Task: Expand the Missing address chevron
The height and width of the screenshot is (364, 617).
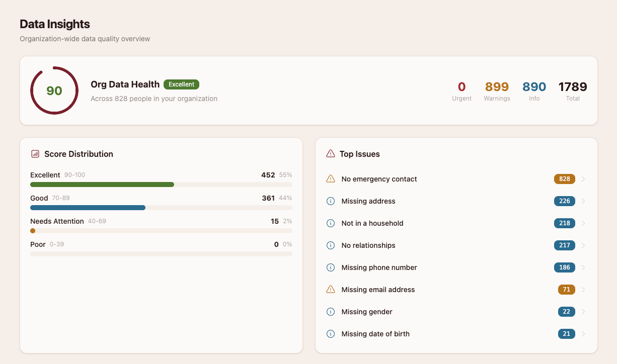Action: 583,201
